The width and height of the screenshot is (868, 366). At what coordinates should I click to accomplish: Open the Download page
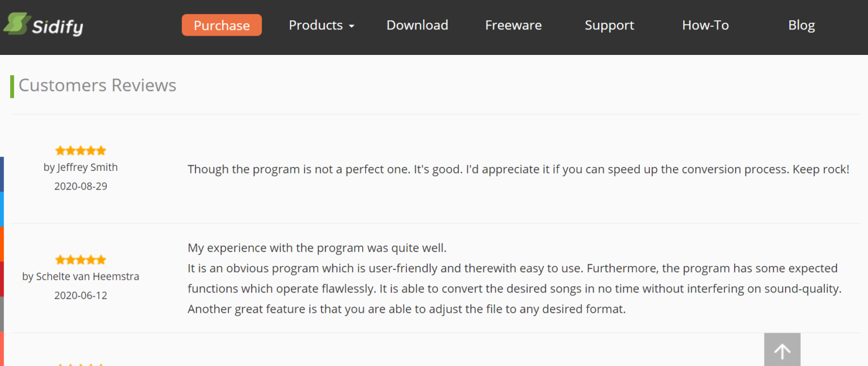417,25
